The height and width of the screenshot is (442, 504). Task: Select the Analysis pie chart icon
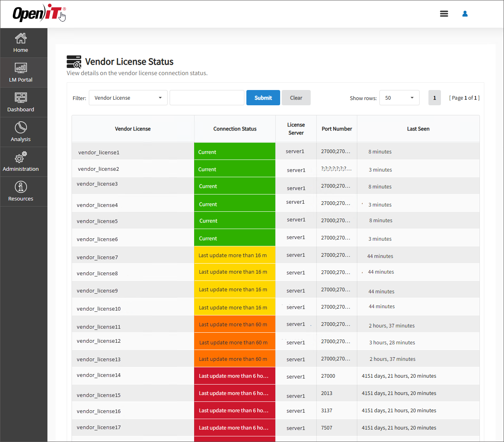21,128
